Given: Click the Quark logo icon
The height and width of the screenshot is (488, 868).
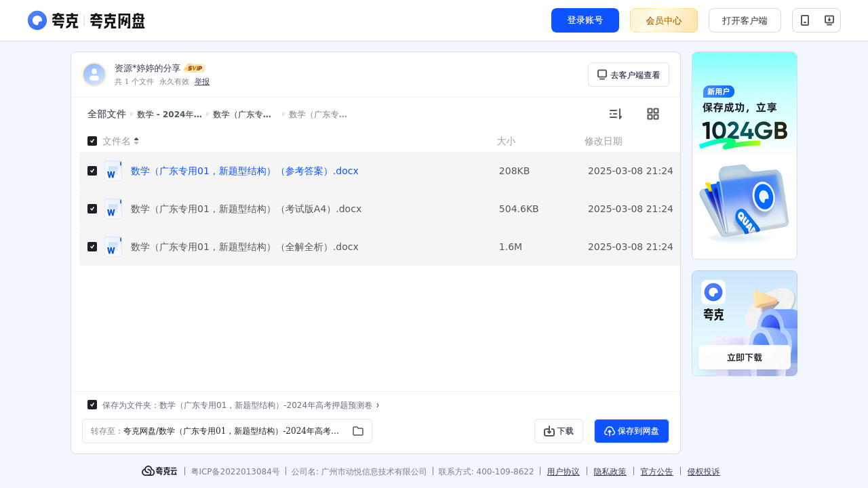Looking at the screenshot, I should point(37,20).
